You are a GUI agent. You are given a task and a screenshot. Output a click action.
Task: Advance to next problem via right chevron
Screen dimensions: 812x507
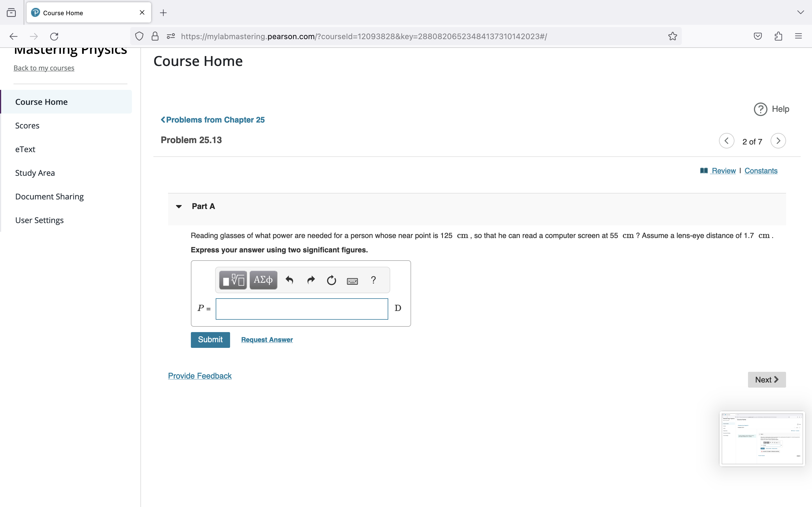(x=778, y=141)
